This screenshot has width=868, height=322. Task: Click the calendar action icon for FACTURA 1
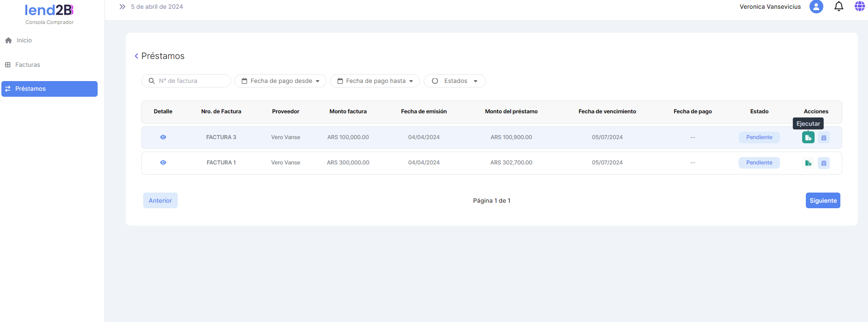point(824,163)
